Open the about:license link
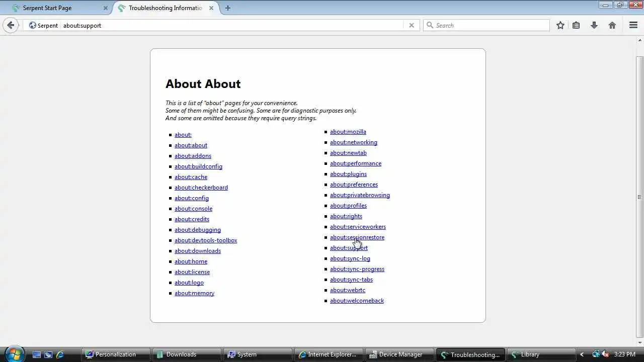This screenshot has width=644, height=362. coord(192,272)
